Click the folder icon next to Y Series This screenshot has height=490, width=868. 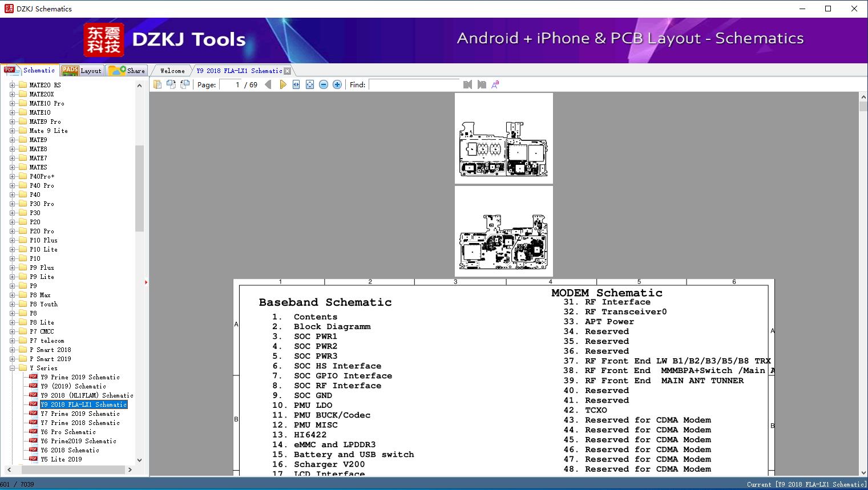(x=23, y=368)
